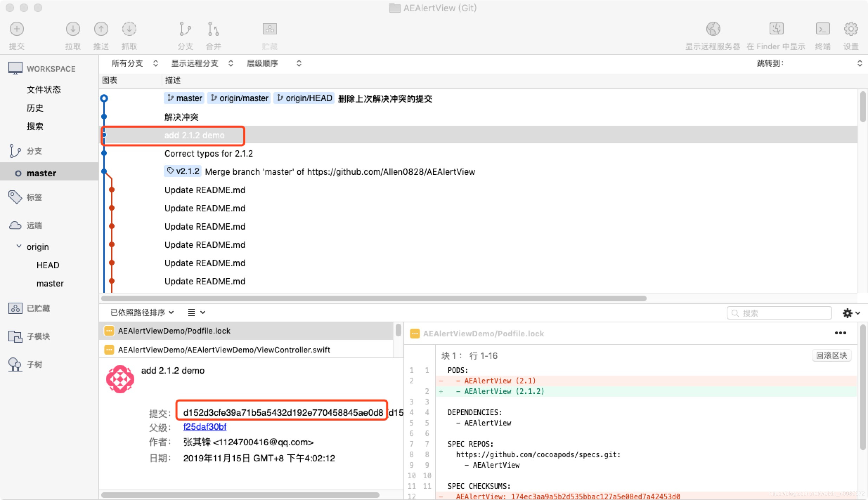Open the 所有分支 branch filter dropdown
This screenshot has height=500, width=868.
[135, 63]
